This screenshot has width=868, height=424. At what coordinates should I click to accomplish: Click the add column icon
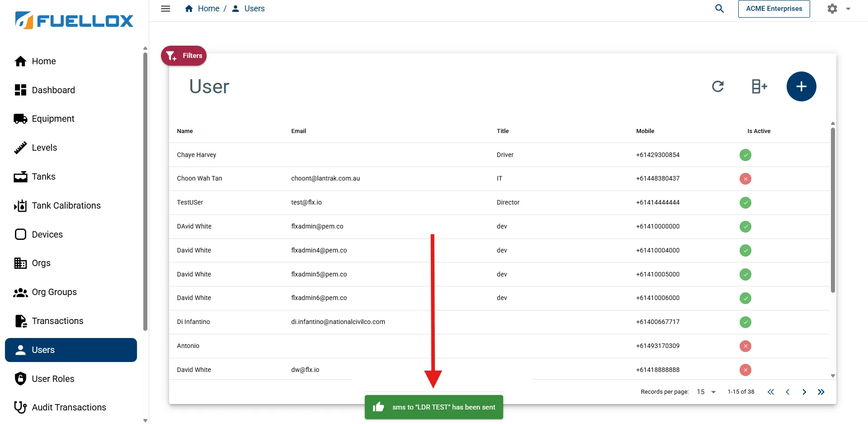coord(759,86)
